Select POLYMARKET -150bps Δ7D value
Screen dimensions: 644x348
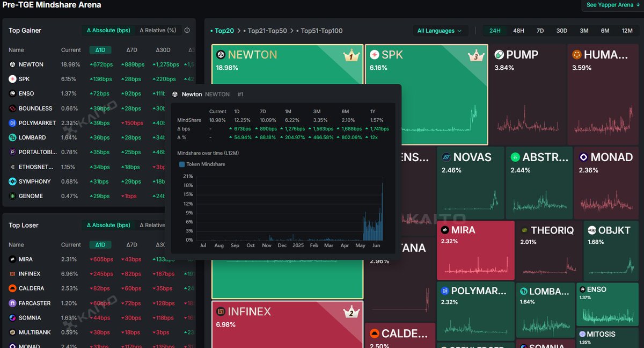click(133, 123)
